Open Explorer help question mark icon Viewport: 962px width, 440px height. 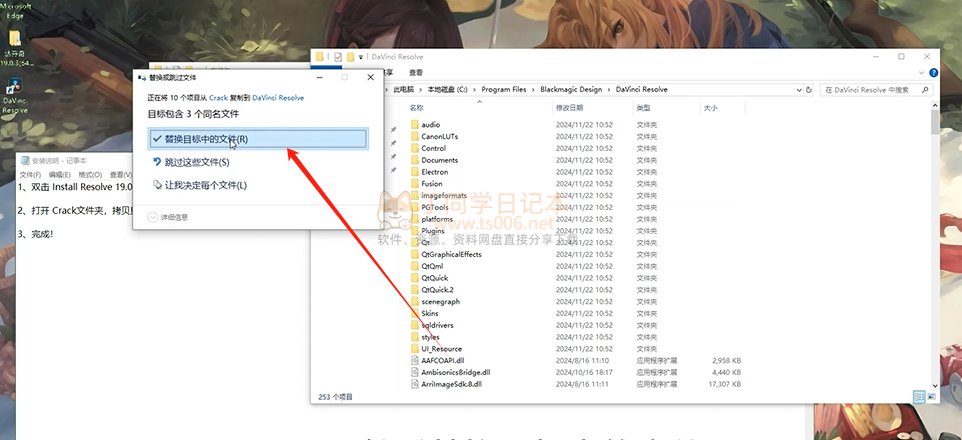[x=933, y=72]
